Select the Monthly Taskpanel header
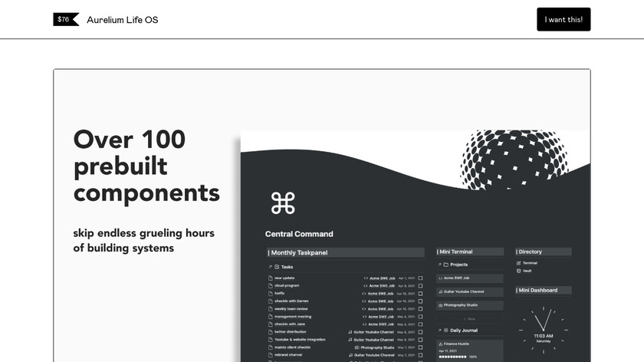Viewport: 644px width, 362px height. (x=346, y=252)
